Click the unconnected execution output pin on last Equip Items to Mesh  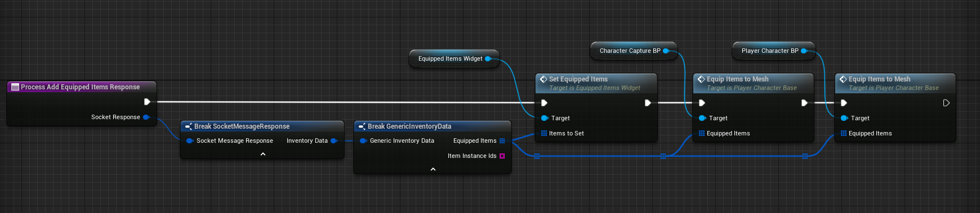point(946,103)
